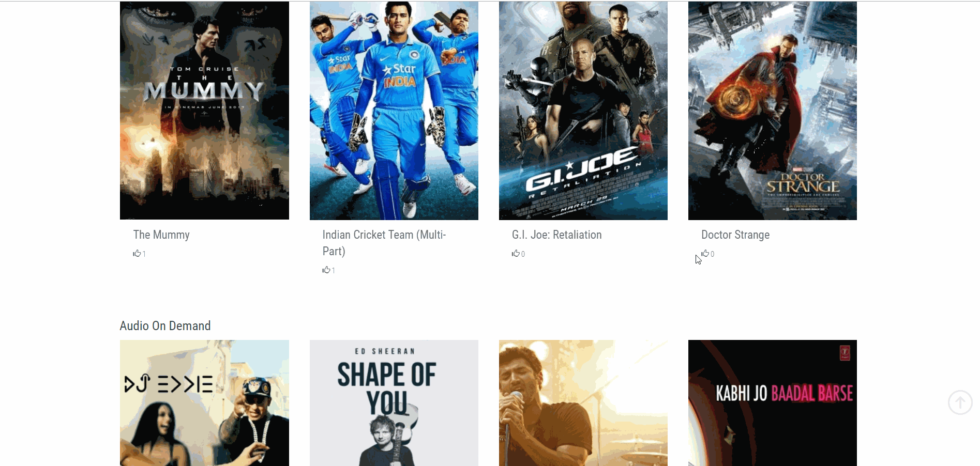Click the like count 1 under The Mummy
The width and height of the screenshot is (980, 466).
[x=144, y=254]
